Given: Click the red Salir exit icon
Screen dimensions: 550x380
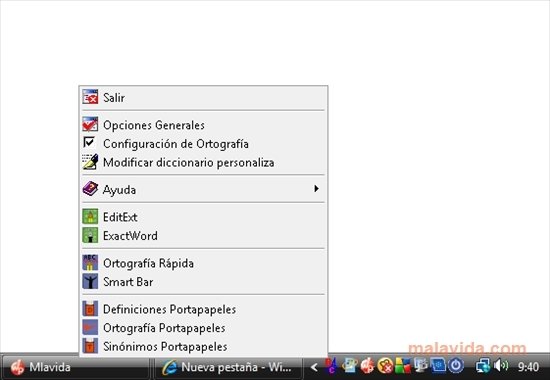Looking at the screenshot, I should click(90, 97).
